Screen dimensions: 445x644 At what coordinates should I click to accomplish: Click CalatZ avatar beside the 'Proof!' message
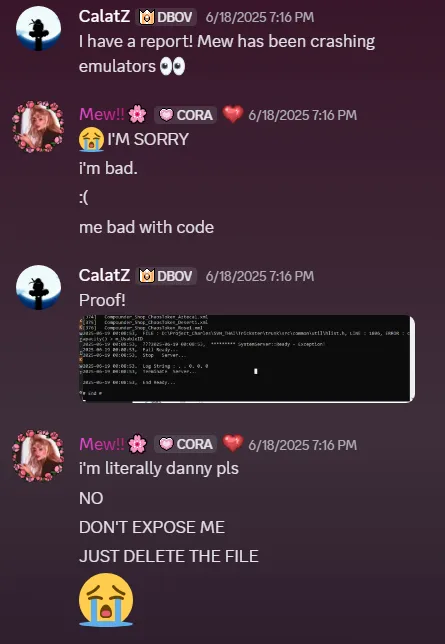(38, 287)
